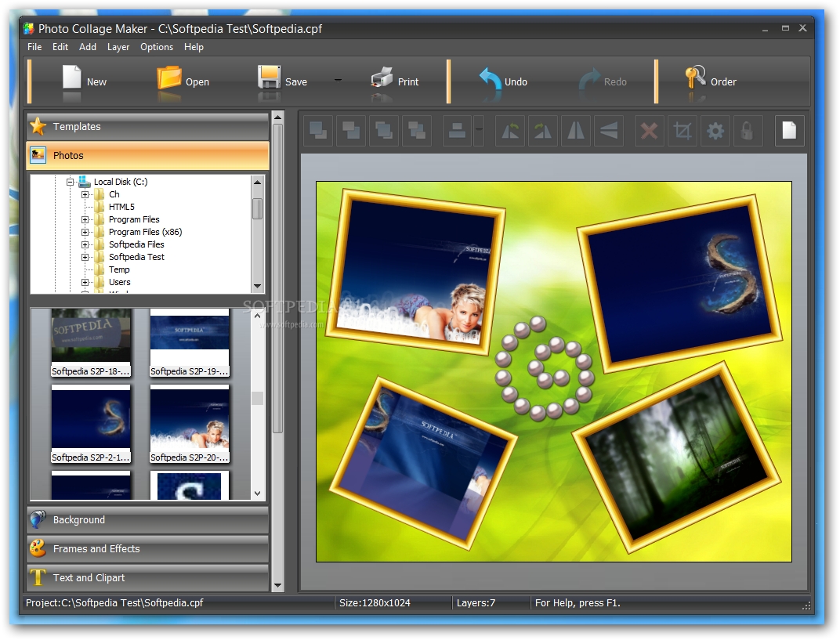This screenshot has height=640, width=840.
Task: Rotate layer left icon
Action: click(509, 131)
